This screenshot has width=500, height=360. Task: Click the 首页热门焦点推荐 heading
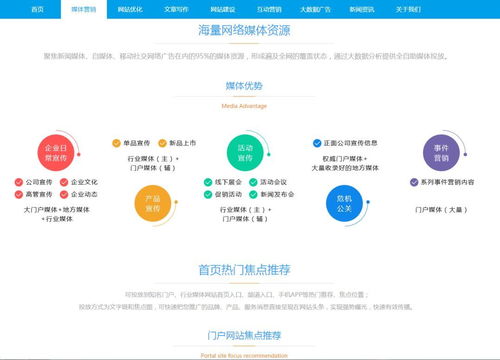point(244,269)
